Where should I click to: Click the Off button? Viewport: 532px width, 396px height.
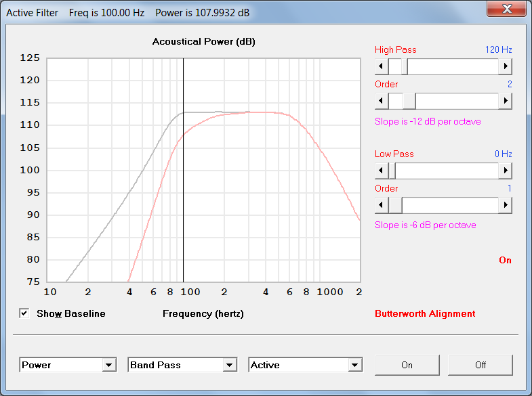tap(480, 365)
